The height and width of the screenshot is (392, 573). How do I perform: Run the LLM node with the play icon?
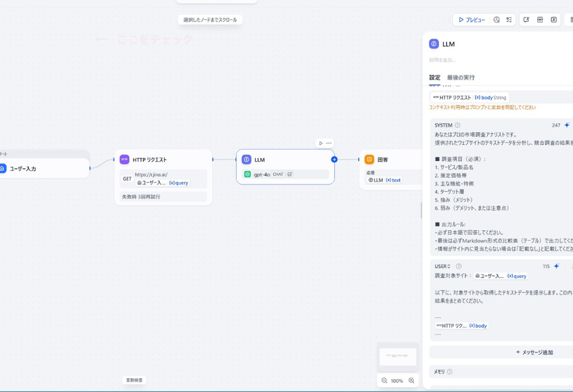[x=321, y=144]
